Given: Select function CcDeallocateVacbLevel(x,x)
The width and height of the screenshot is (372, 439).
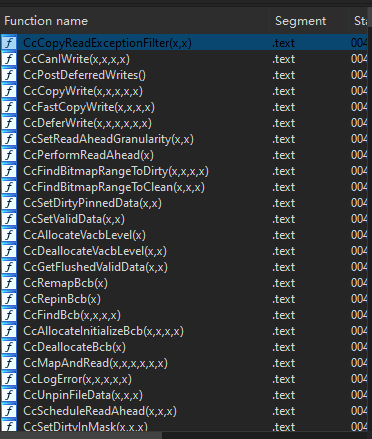Looking at the screenshot, I should point(95,251).
